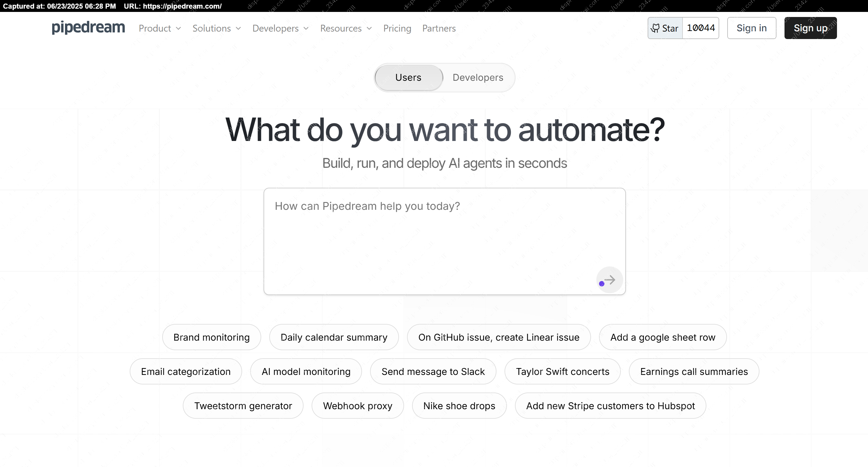Viewport: 868px width, 467px height.
Task: Choose the Nike shoe drops suggestion
Action: tap(459, 406)
